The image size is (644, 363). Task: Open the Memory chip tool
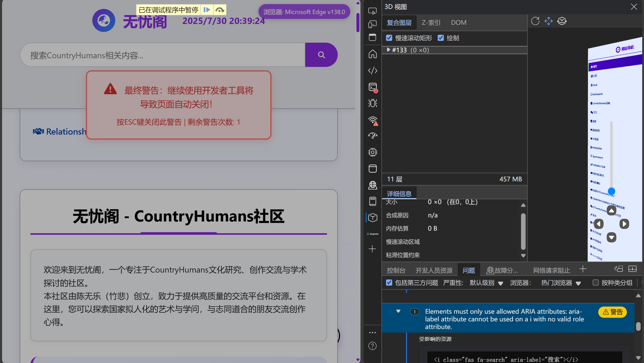tap(372, 152)
